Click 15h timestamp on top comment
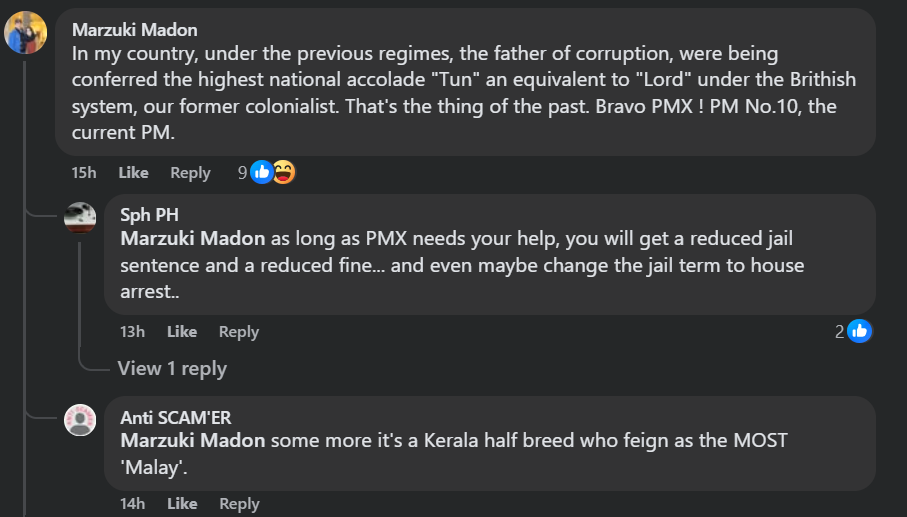The height and width of the screenshot is (517, 907). [84, 173]
